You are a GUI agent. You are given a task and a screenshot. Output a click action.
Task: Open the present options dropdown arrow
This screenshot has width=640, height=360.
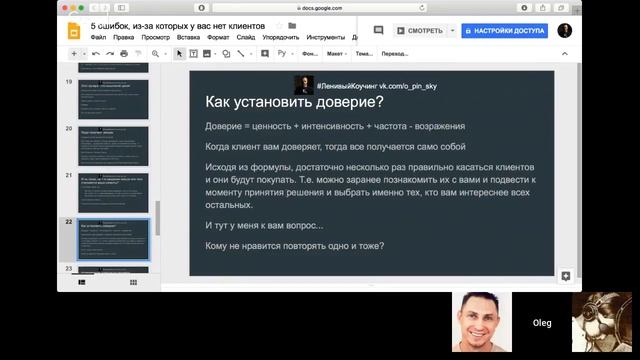point(452,31)
